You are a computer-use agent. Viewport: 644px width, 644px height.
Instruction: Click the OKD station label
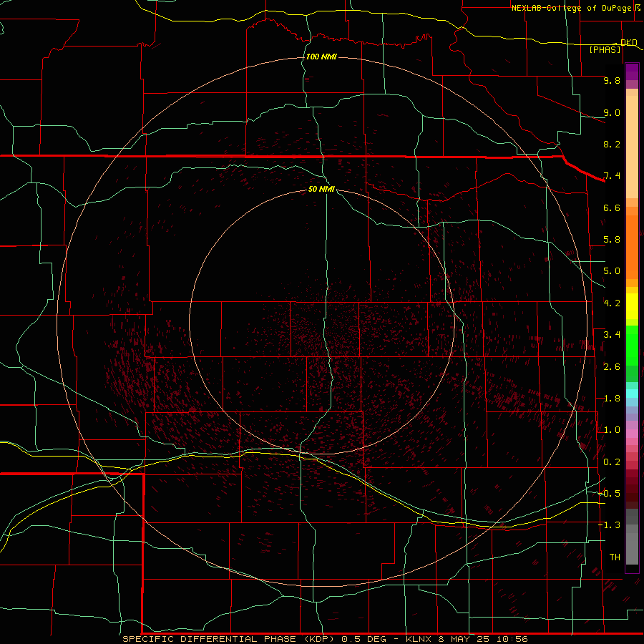coord(629,42)
